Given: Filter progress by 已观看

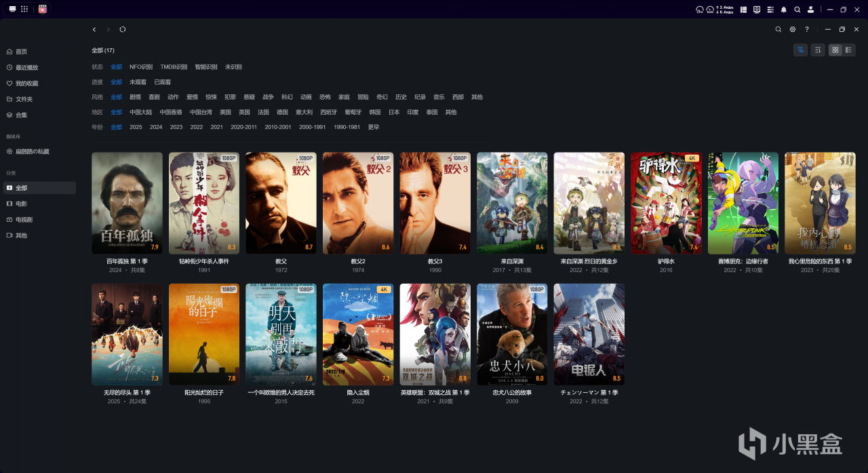Looking at the screenshot, I should (163, 82).
